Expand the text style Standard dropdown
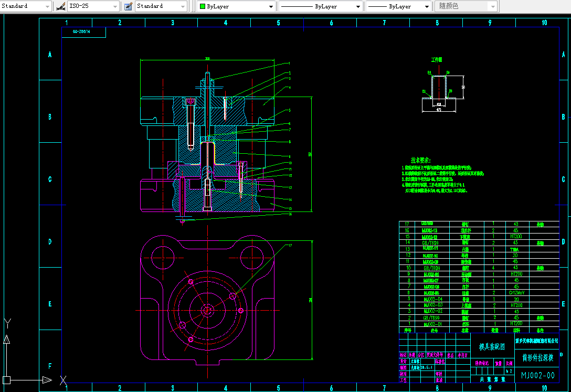This screenshot has width=571, height=392. click(48, 6)
